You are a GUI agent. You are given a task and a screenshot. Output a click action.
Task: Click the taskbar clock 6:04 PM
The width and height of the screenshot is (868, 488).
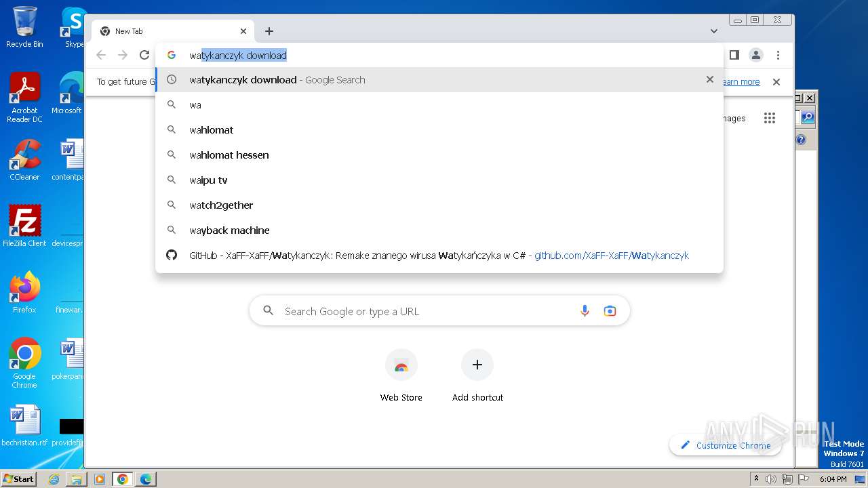coord(833,479)
